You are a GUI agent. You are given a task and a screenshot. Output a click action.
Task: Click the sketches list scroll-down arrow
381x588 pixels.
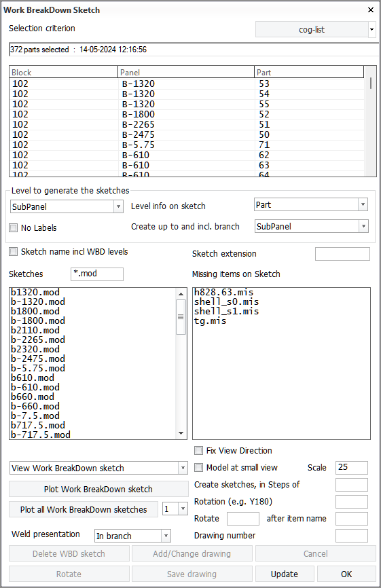tap(181, 433)
